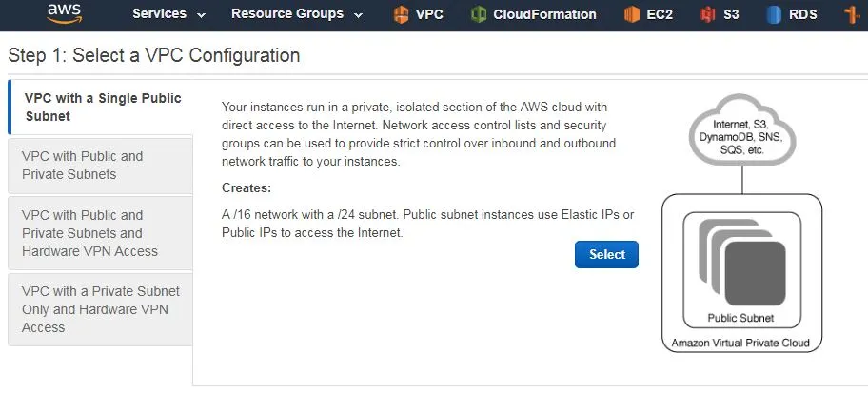Click the AWS logo home icon
The height and width of the screenshot is (393, 868).
[65, 14]
